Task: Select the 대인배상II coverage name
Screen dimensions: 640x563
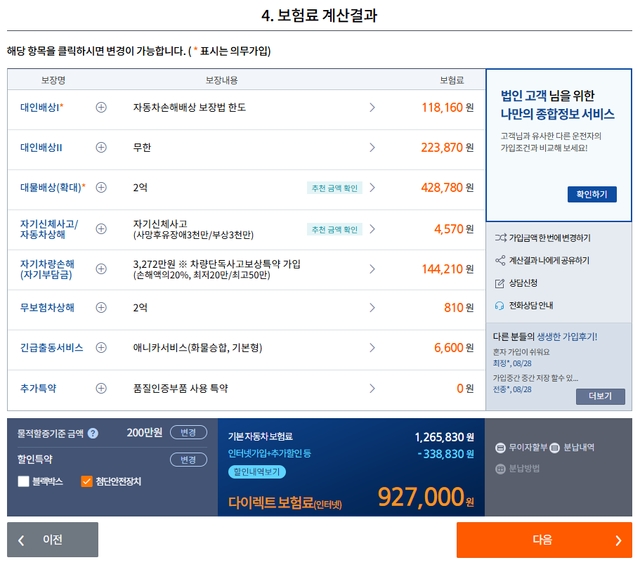Action: (41, 147)
